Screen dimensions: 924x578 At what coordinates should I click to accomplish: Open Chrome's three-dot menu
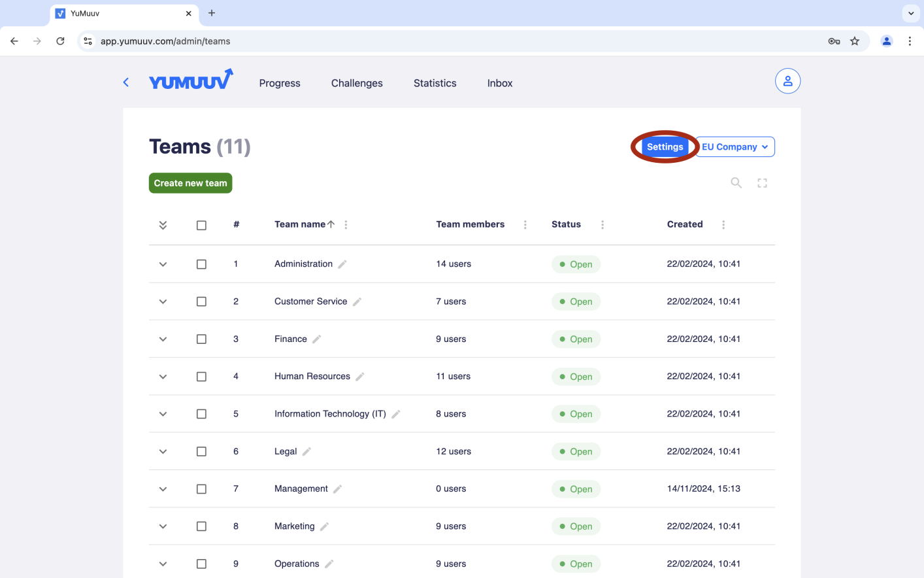pos(910,41)
